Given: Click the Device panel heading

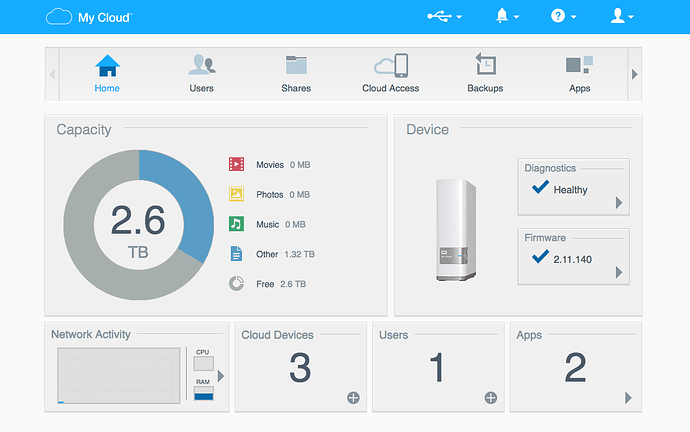Looking at the screenshot, I should coord(427,129).
